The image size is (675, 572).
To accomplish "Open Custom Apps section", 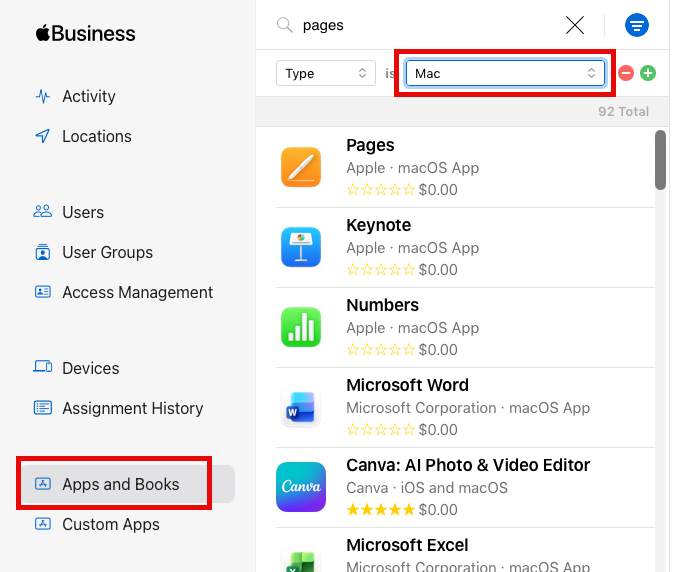I will 110,524.
